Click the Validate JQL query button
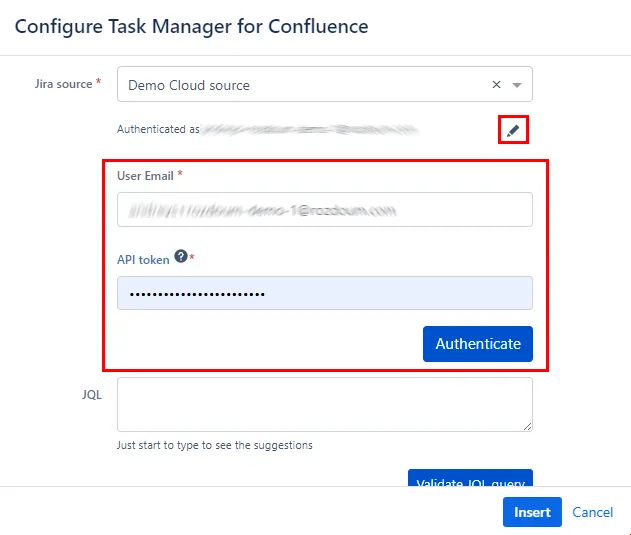631x535 pixels. 470,478
